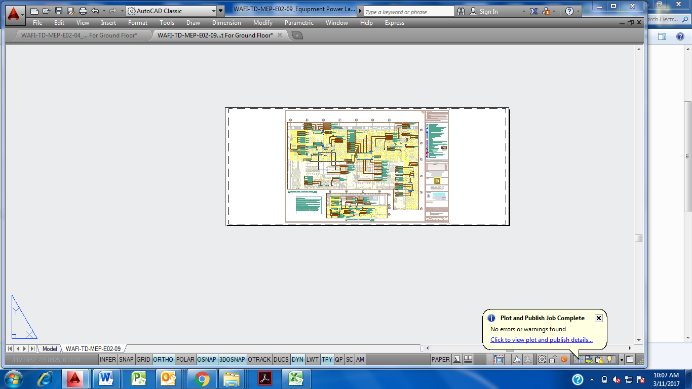692x389 pixels.
Task: Click the Workspace Switching gear icon
Action: 542,359
